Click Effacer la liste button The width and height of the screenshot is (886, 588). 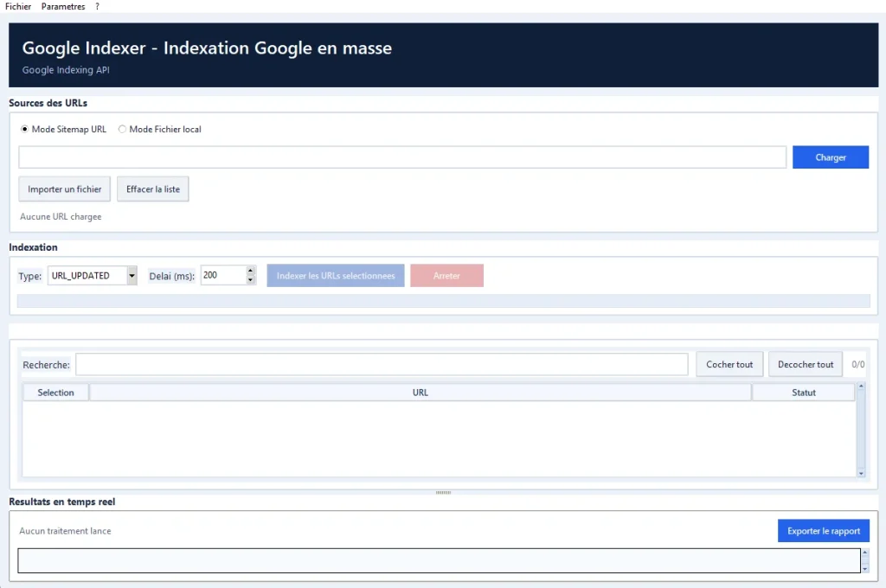152,189
